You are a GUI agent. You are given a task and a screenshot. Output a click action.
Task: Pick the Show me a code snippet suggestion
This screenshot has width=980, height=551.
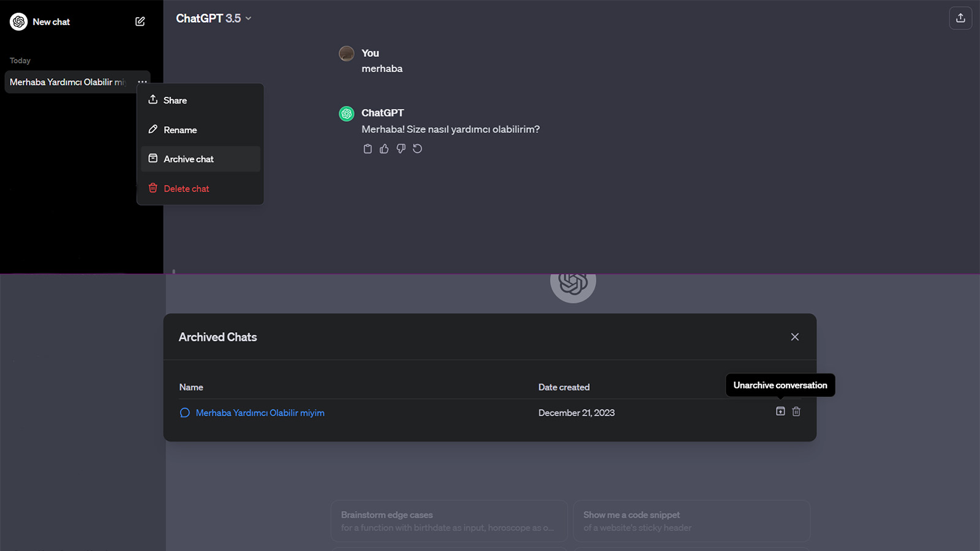click(x=692, y=521)
